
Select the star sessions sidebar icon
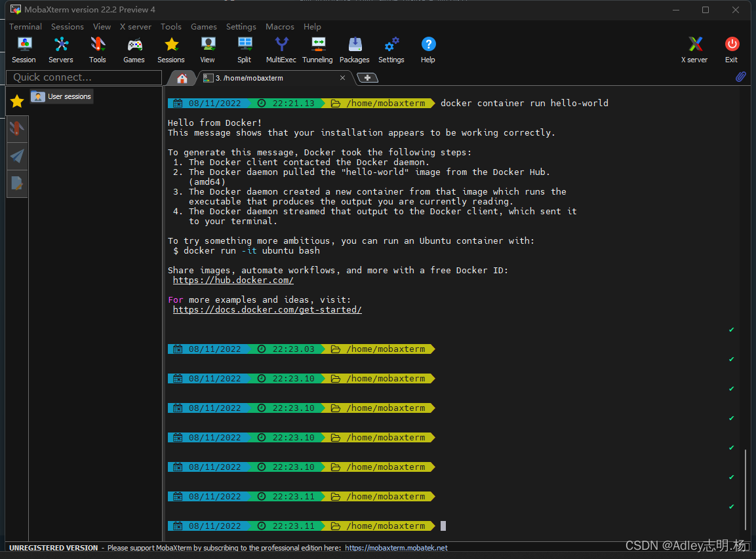pos(17,101)
